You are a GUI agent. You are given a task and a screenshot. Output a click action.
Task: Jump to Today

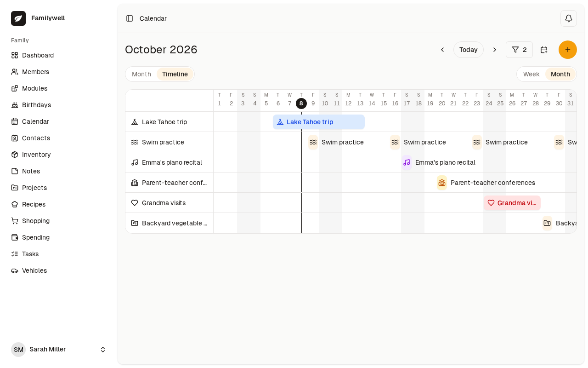[x=469, y=50]
